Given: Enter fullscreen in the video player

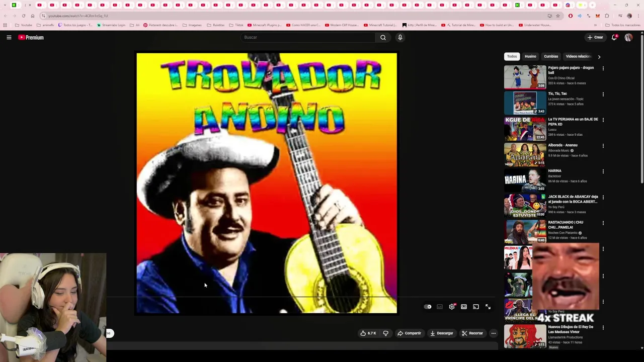Looking at the screenshot, I should [x=488, y=307].
